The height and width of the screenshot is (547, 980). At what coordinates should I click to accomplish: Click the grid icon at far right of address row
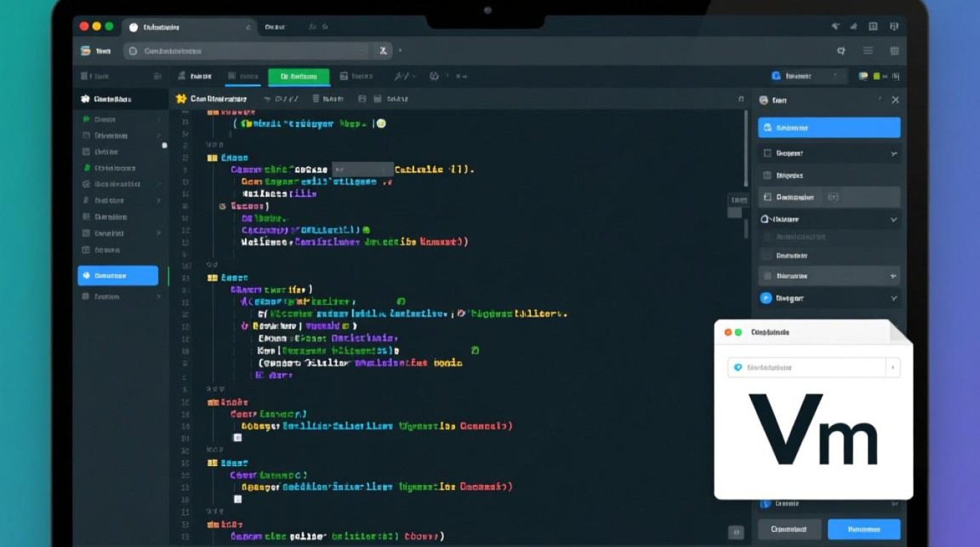click(x=895, y=51)
